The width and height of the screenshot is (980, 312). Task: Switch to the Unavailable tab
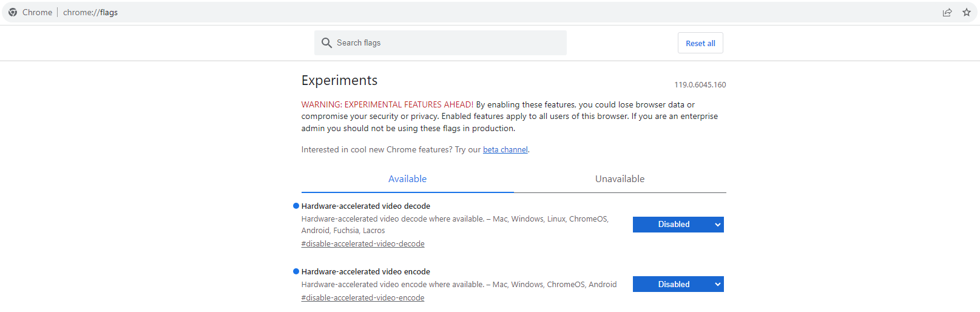point(620,179)
